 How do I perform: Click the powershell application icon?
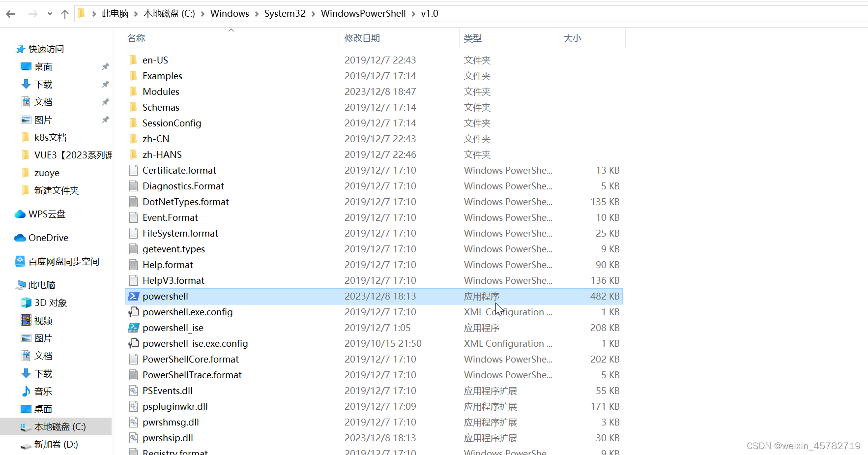[x=133, y=296]
